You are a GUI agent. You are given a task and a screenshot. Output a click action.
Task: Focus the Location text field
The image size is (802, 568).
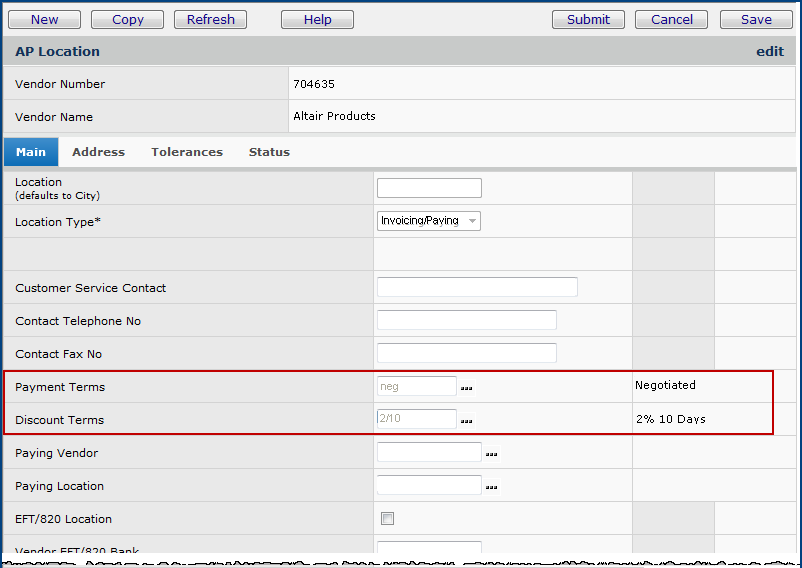coord(429,188)
